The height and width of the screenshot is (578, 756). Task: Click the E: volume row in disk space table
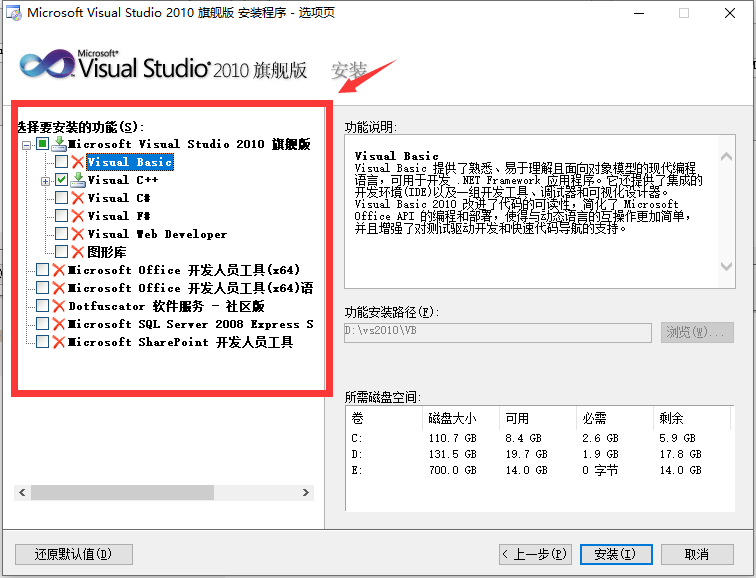(540, 470)
